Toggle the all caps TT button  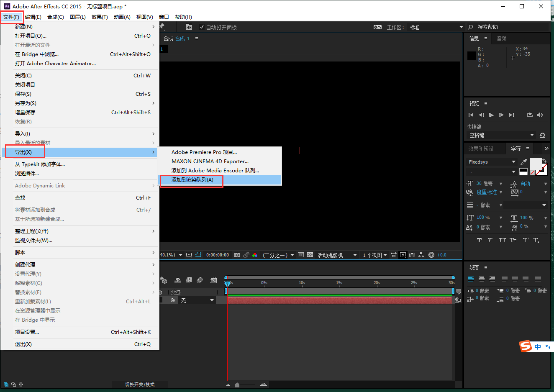pos(502,240)
